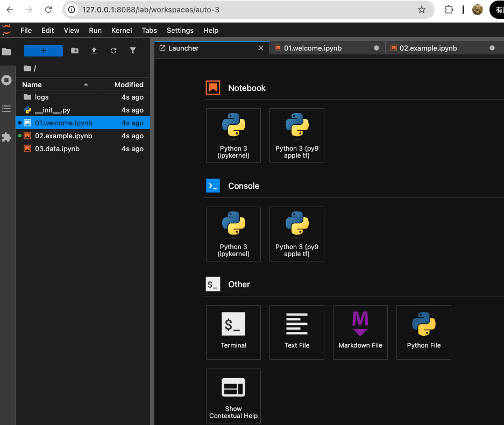
Task: Open the Kernel menu
Action: [x=122, y=30]
